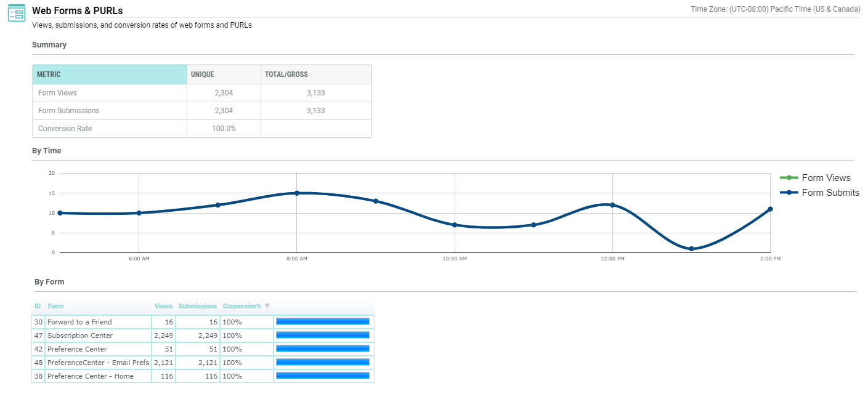Sort table by Submissions column header
Viewport: 868px width, 394px height.
[x=197, y=306]
